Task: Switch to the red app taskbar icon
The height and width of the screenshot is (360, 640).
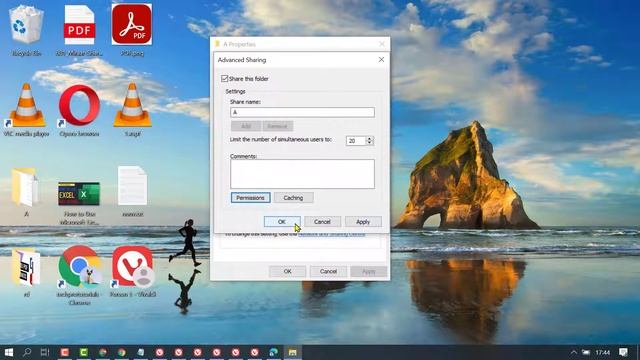Action: tap(64, 352)
